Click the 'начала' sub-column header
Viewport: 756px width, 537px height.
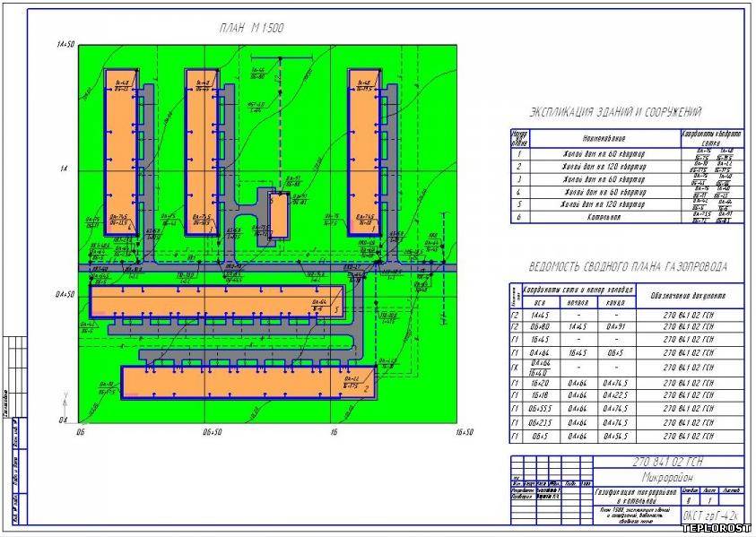[x=579, y=303]
